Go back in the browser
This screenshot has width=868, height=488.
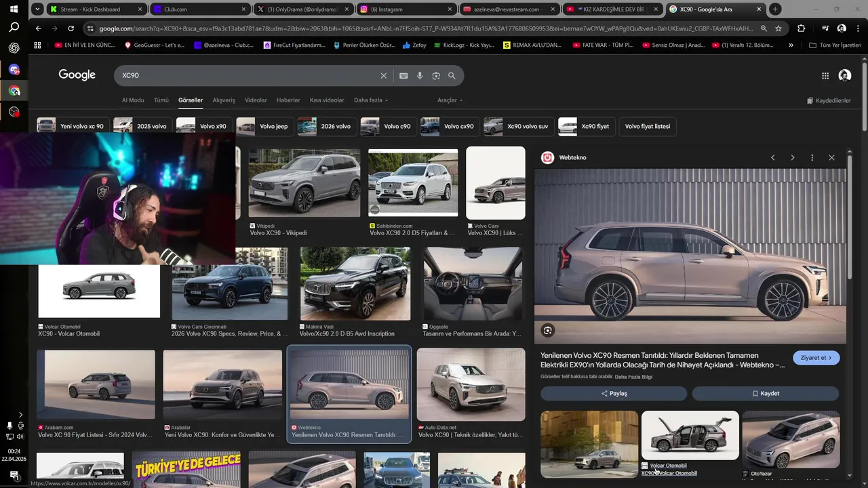pyautogui.click(x=38, y=28)
